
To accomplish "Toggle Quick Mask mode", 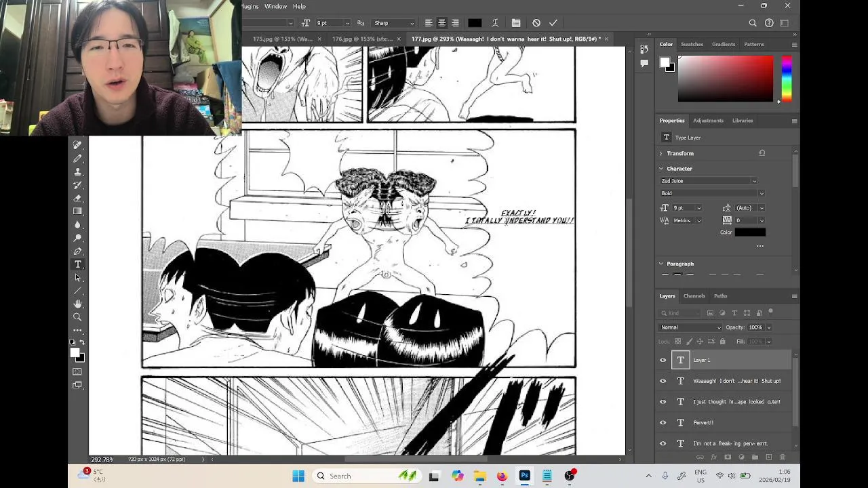I will (x=77, y=371).
